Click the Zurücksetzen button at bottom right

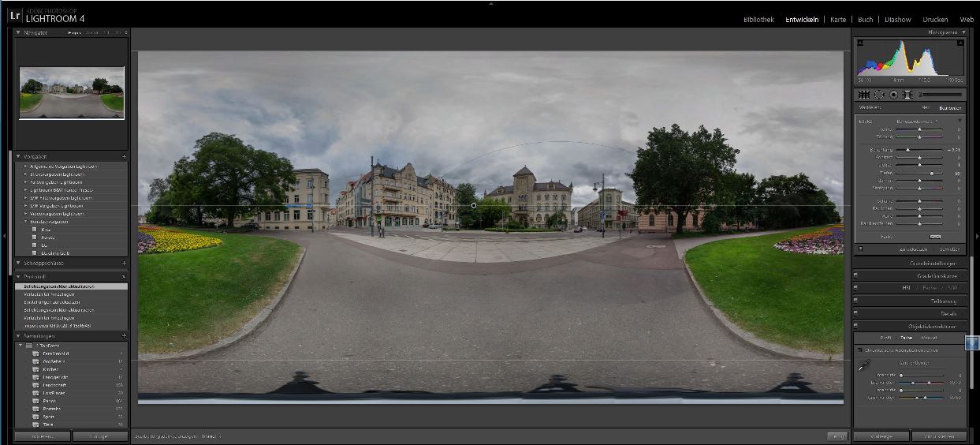click(x=938, y=436)
